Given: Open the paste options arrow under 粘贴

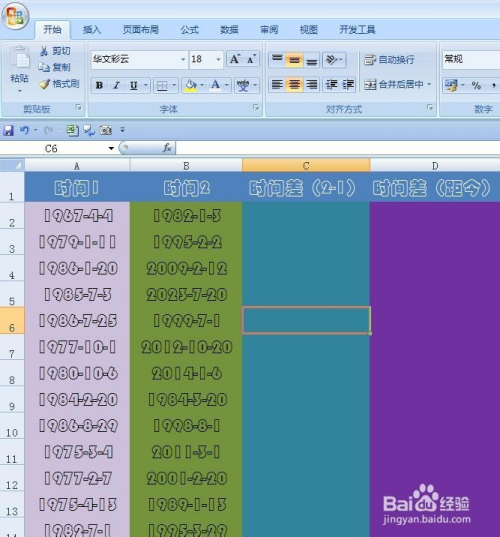Looking at the screenshot, I should click(20, 91).
